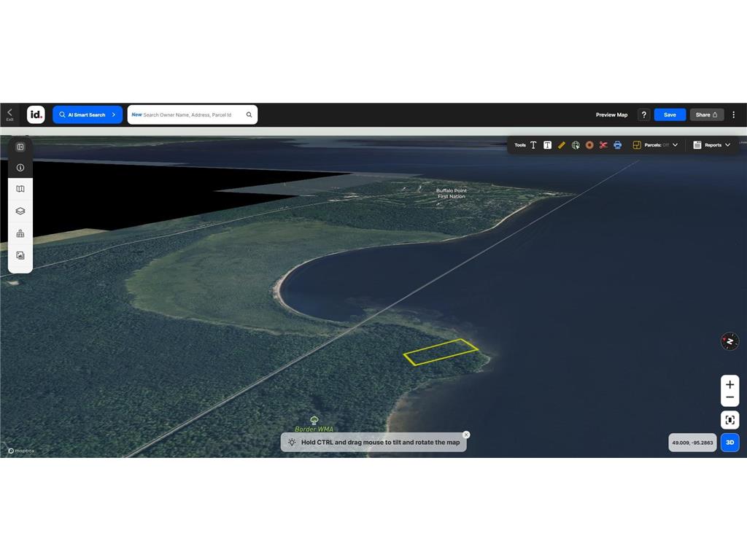Click Preview Map in the top bar
The height and width of the screenshot is (560, 747).
click(611, 114)
